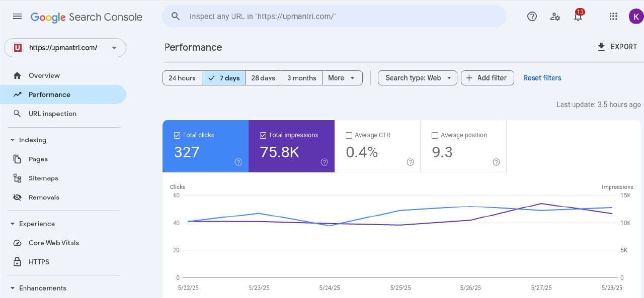This screenshot has height=298, width=644.
Task: Click the Overview home icon
Action: 18,75
